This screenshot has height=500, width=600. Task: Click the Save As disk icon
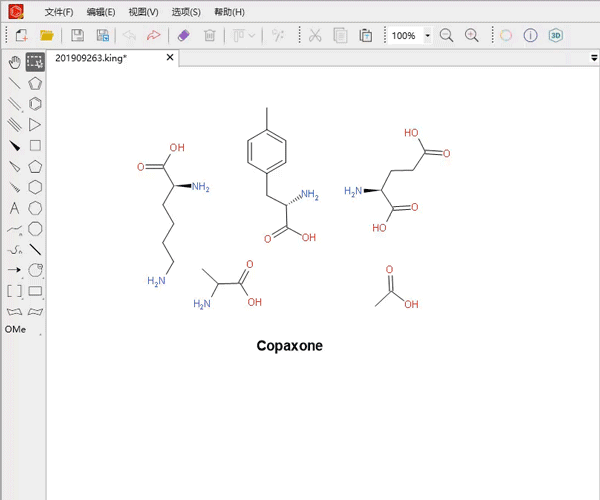click(x=103, y=36)
